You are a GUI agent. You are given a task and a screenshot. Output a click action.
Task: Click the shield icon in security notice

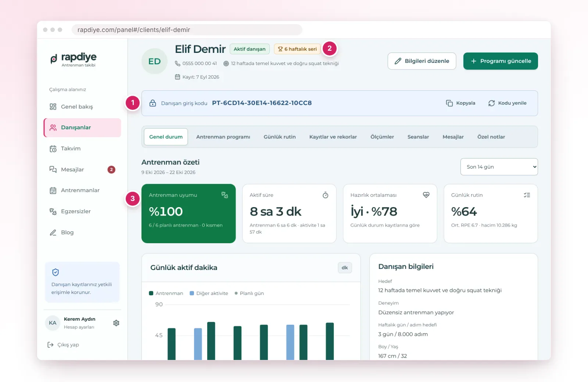(x=55, y=272)
